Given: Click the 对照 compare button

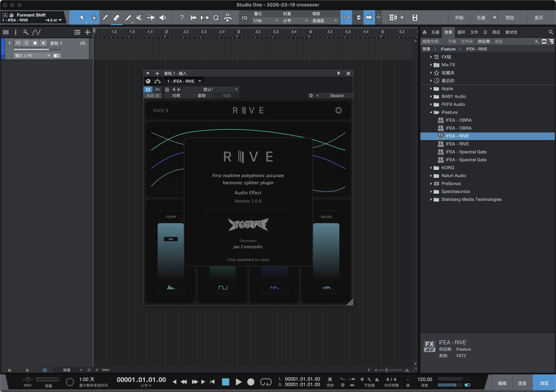Looking at the screenshot, I should 176,96.
